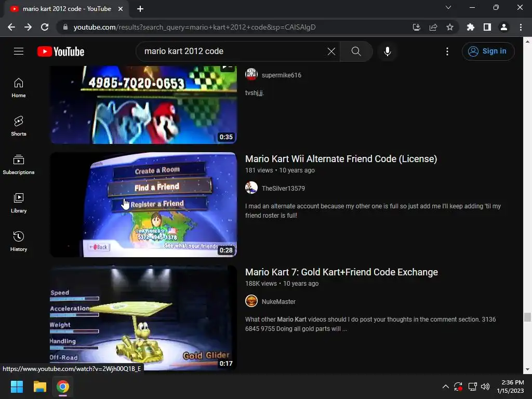Click '188K views • 10 years ago' text
The width and height of the screenshot is (532, 399).
pos(282,284)
